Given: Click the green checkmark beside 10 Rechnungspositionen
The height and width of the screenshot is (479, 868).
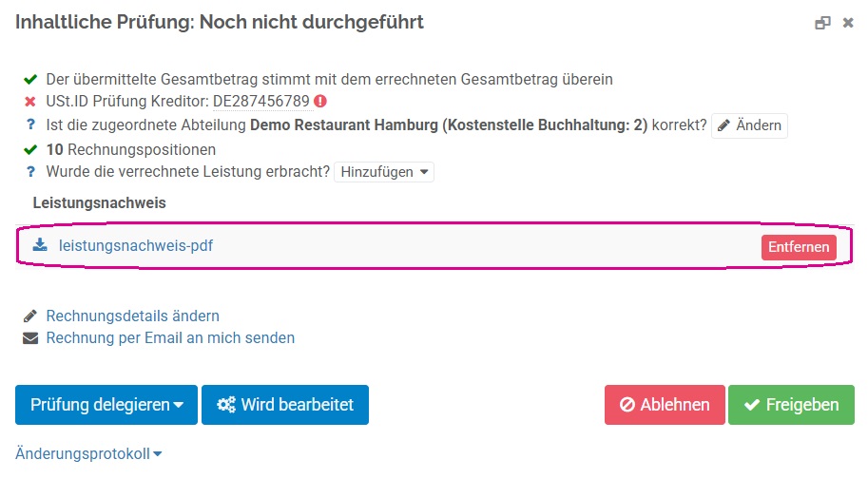Looking at the screenshot, I should click(x=30, y=149).
